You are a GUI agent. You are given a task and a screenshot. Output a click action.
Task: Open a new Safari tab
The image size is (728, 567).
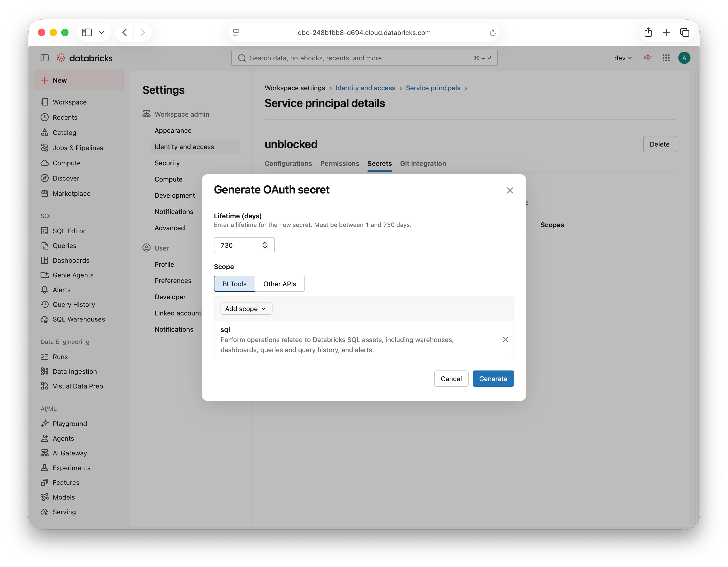pos(666,32)
